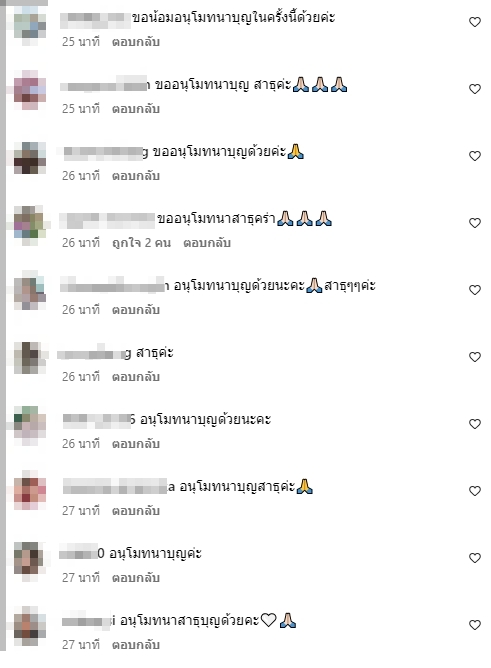Reply to the อนุโมทนาบุญค่ะ comment
Screen dimensions: 491x668
[x=135, y=578]
